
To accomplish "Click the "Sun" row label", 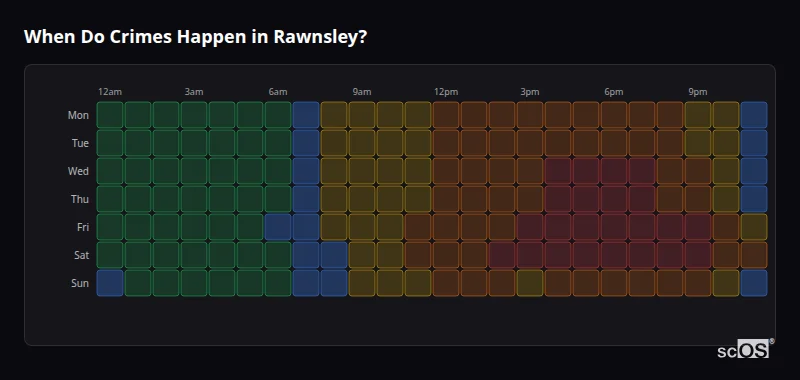I will pos(80,283).
